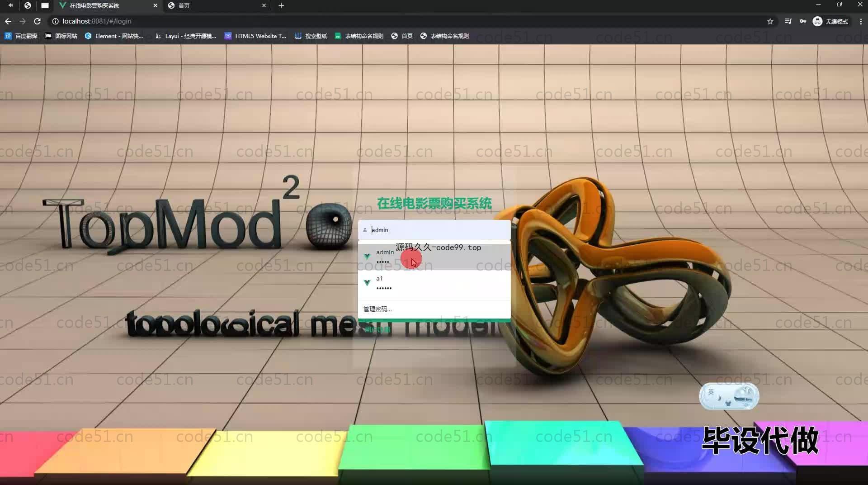Reload the page with the refresh icon

coord(38,21)
